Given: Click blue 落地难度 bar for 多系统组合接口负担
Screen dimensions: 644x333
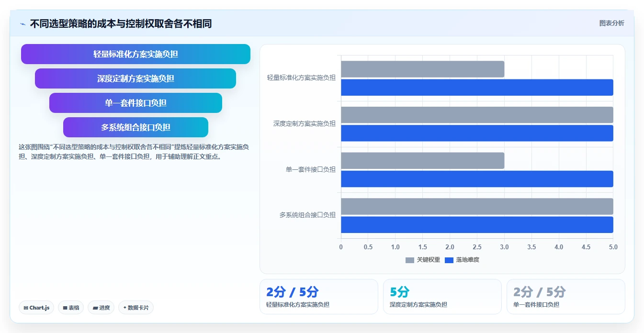Looking at the screenshot, I should (x=477, y=225).
